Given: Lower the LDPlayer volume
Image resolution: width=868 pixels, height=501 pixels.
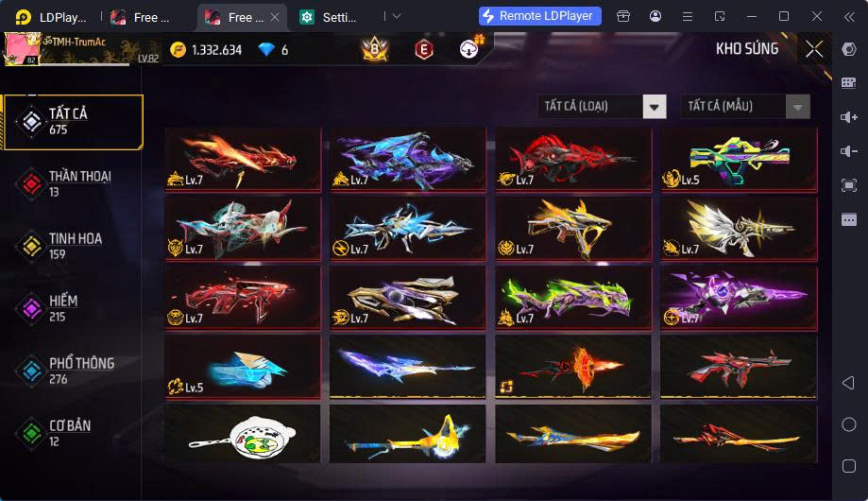Looking at the screenshot, I should click(848, 150).
